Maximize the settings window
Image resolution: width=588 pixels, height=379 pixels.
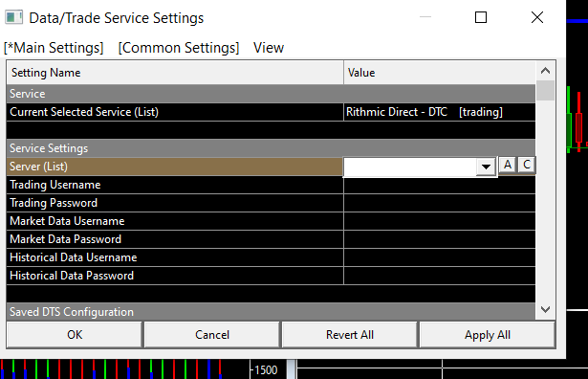point(481,17)
